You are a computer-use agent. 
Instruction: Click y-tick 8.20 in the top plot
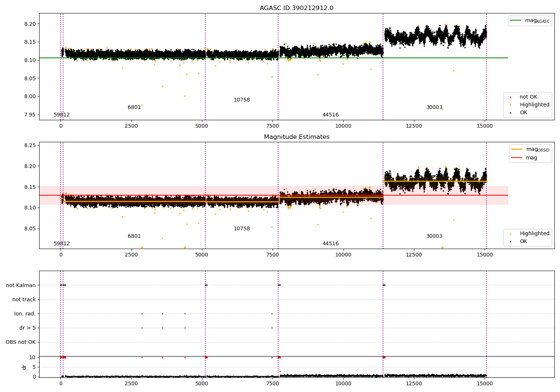(x=30, y=24)
